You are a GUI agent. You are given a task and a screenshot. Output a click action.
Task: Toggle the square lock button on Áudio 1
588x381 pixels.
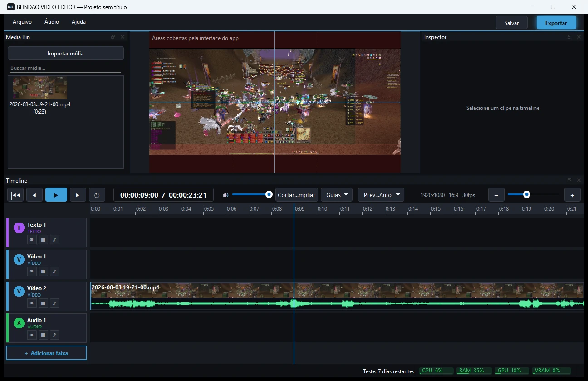[x=43, y=335]
